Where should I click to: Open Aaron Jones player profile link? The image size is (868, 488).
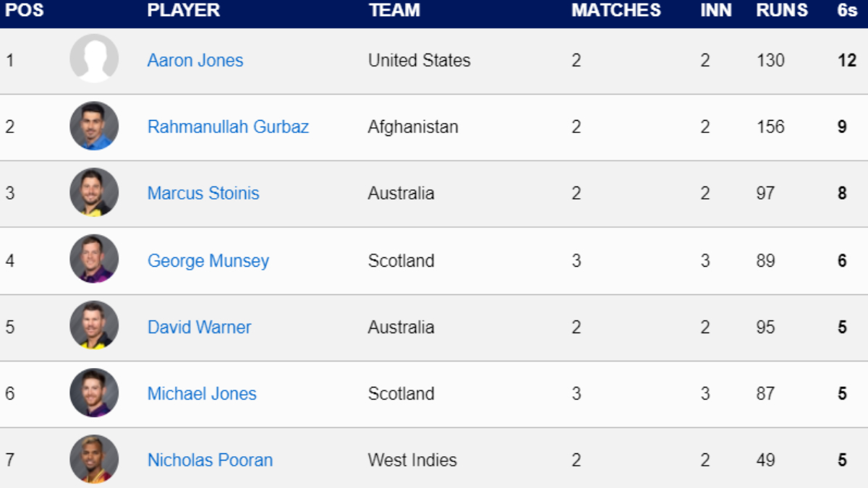pos(195,60)
